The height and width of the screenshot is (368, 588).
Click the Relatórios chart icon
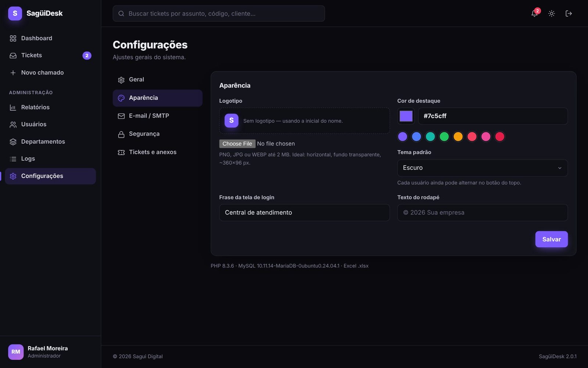pyautogui.click(x=13, y=107)
